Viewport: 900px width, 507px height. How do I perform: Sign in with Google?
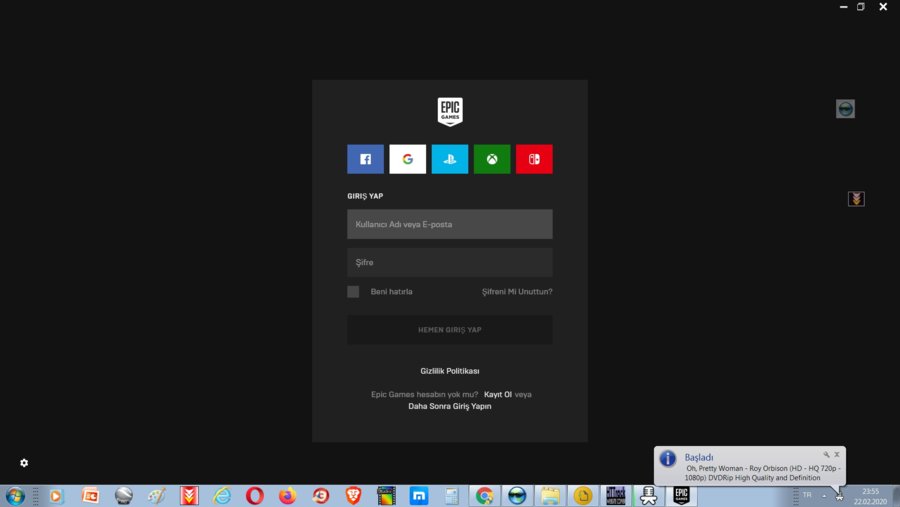coord(408,159)
